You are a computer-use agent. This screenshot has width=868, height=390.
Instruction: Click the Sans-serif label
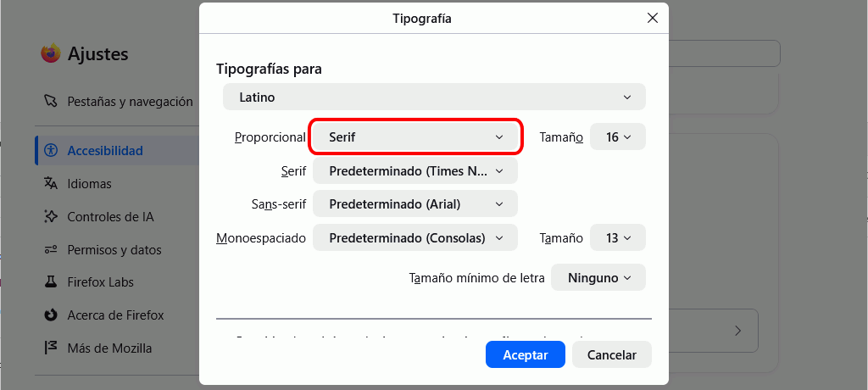click(x=278, y=204)
